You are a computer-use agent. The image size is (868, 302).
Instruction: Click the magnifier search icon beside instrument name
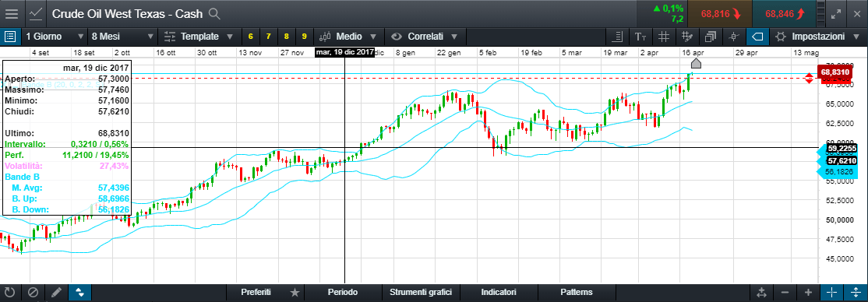click(x=215, y=14)
